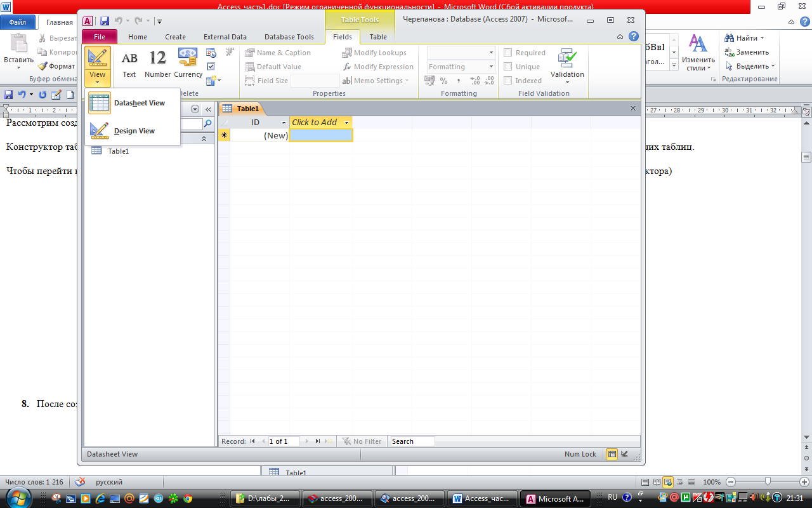
Task: Click the Access Help question icon
Action: (633, 37)
